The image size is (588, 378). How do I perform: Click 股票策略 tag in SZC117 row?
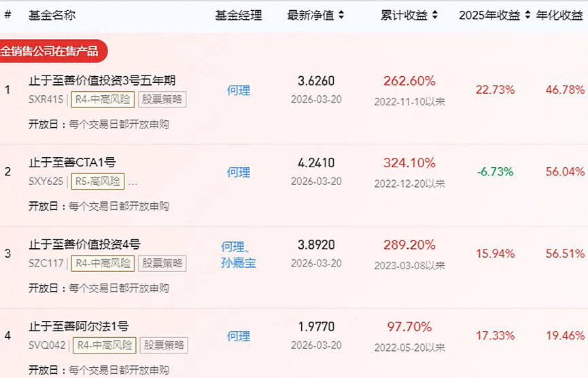coord(162,263)
